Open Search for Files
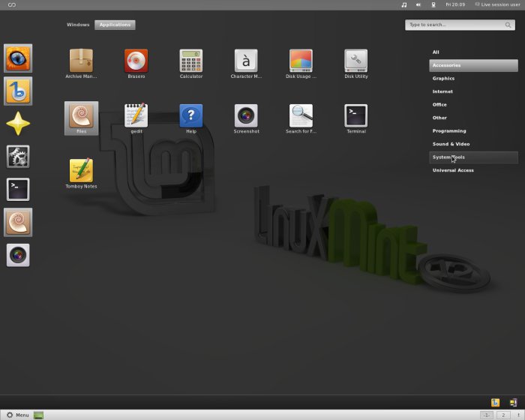The height and width of the screenshot is (420, 525). [x=301, y=118]
